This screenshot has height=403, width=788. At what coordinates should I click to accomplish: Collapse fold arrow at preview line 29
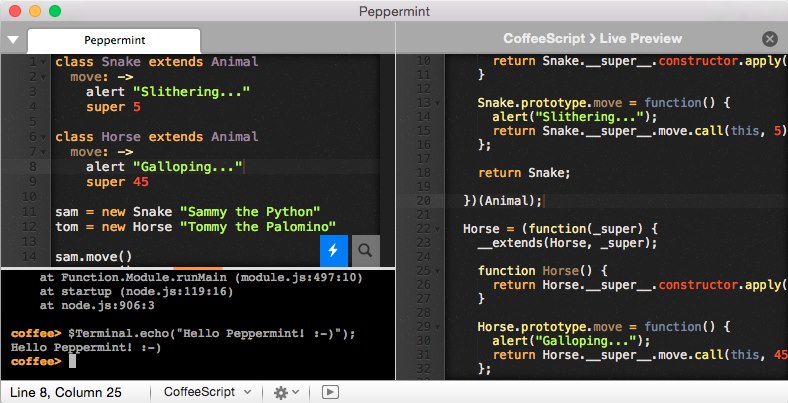[437, 327]
